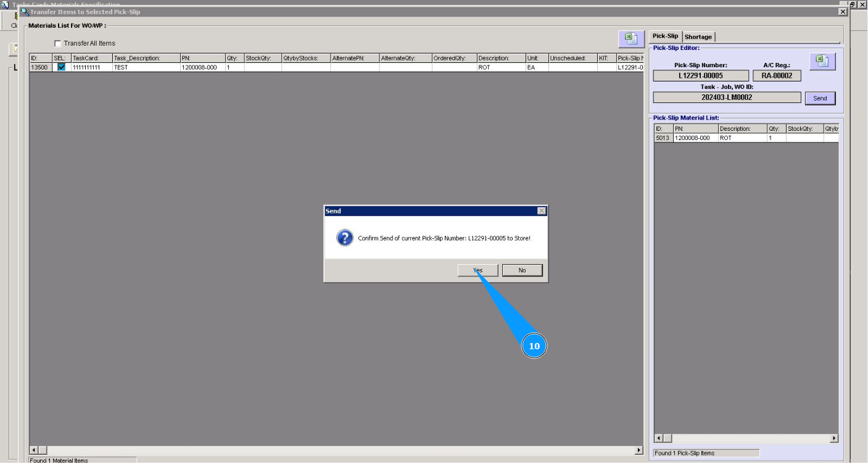Click the Found 1 Pick-Slip Items status text
This screenshot has height=464, width=868.
point(685,453)
